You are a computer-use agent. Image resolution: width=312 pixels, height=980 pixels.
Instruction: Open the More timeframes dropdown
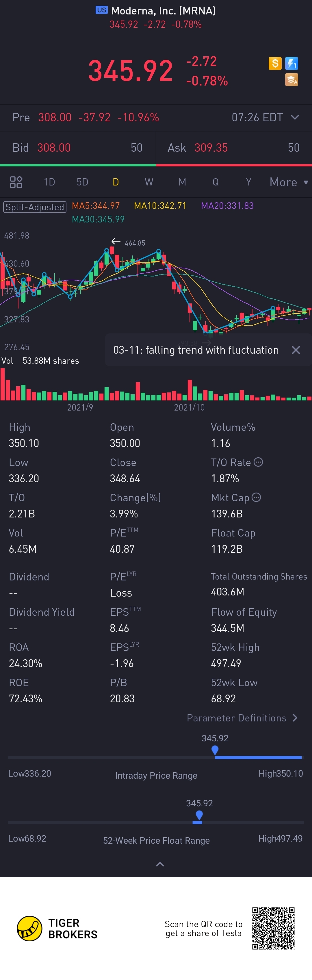[x=288, y=182]
